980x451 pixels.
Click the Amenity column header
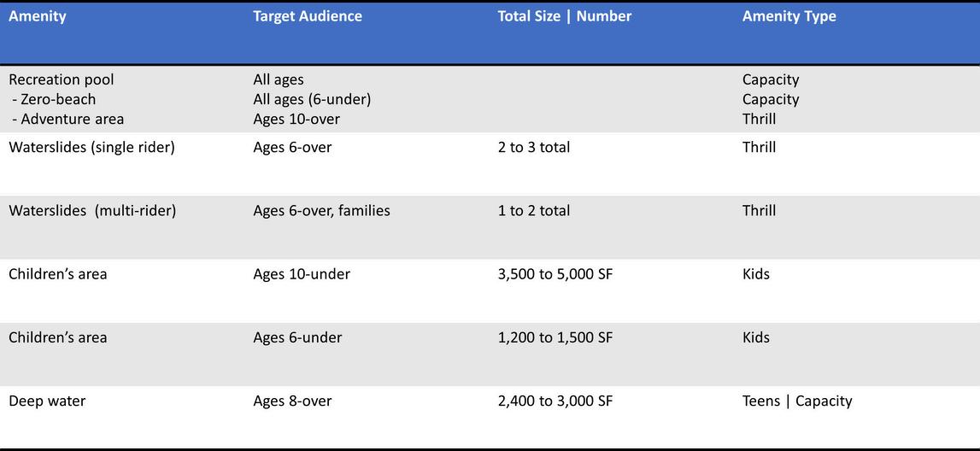[x=38, y=17]
